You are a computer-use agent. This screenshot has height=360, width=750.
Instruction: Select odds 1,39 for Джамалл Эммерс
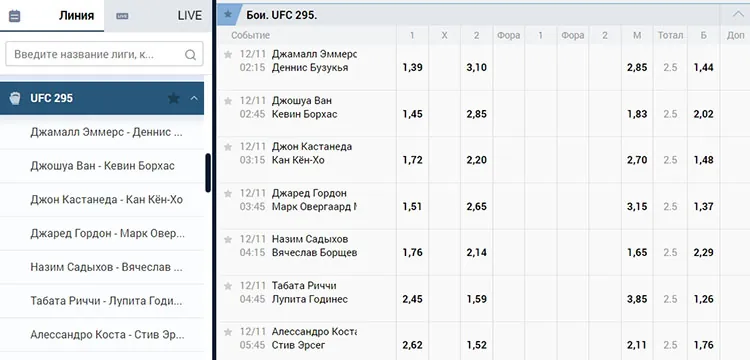pos(412,67)
